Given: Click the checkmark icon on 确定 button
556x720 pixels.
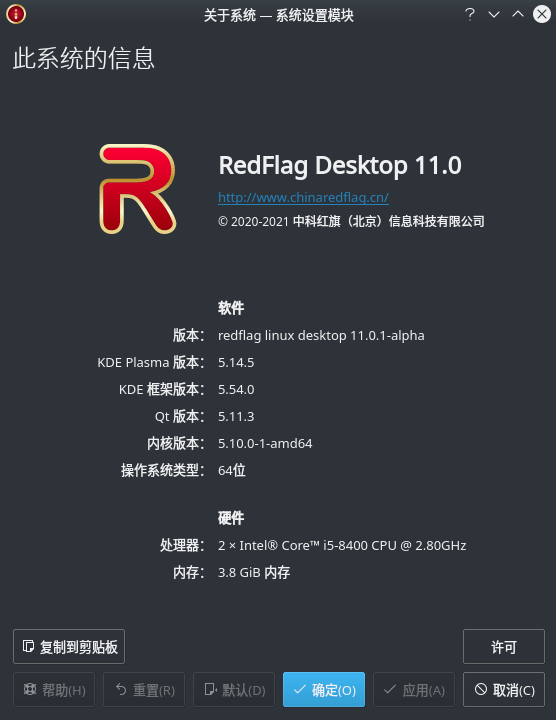Looking at the screenshot, I should (300, 690).
